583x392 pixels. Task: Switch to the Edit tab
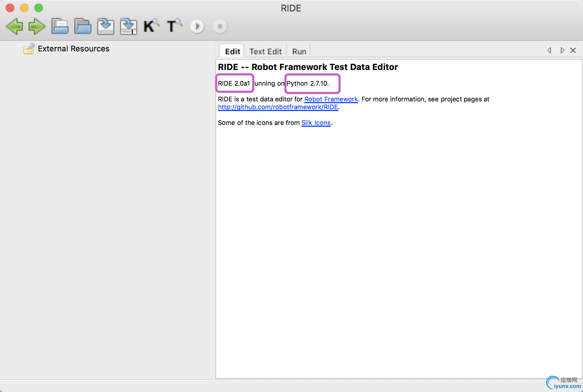[x=232, y=51]
